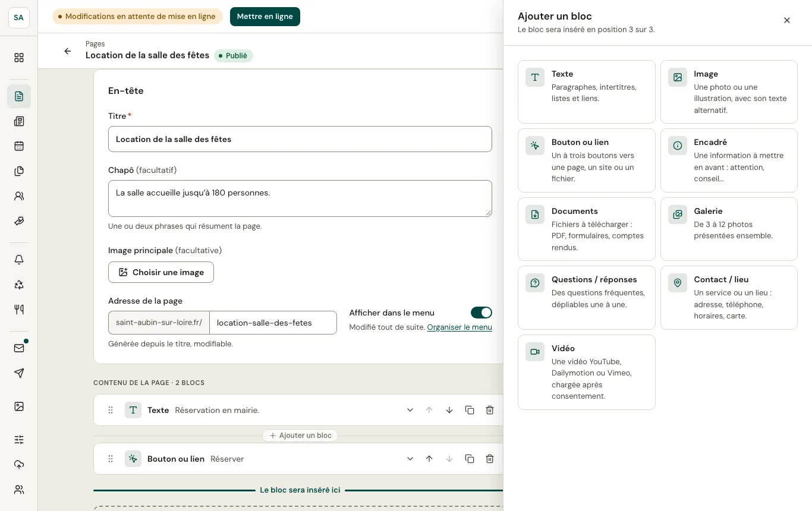812x511 pixels.
Task: Open the Organiser le menu link
Action: [459, 327]
